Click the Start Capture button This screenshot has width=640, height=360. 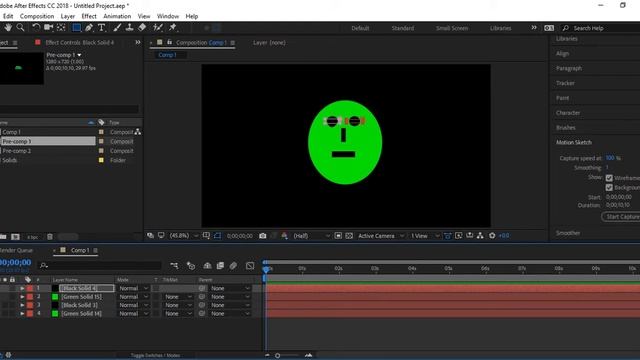click(x=621, y=217)
